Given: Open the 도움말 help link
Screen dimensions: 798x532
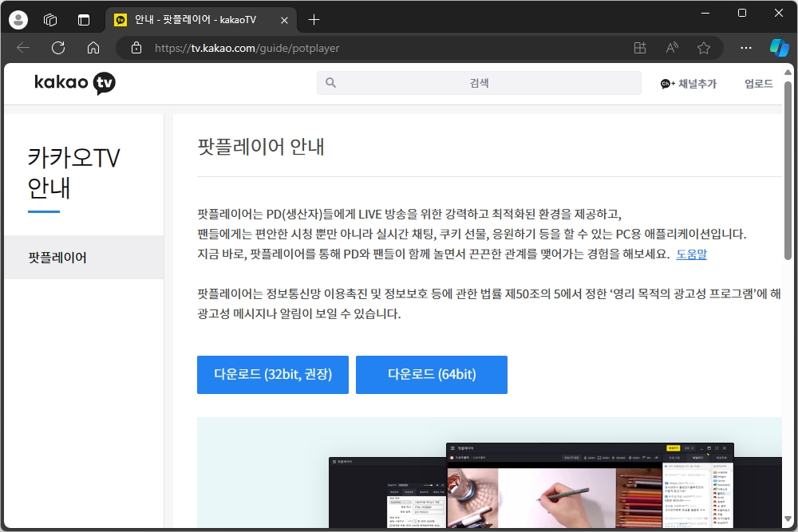Looking at the screenshot, I should point(691,254).
